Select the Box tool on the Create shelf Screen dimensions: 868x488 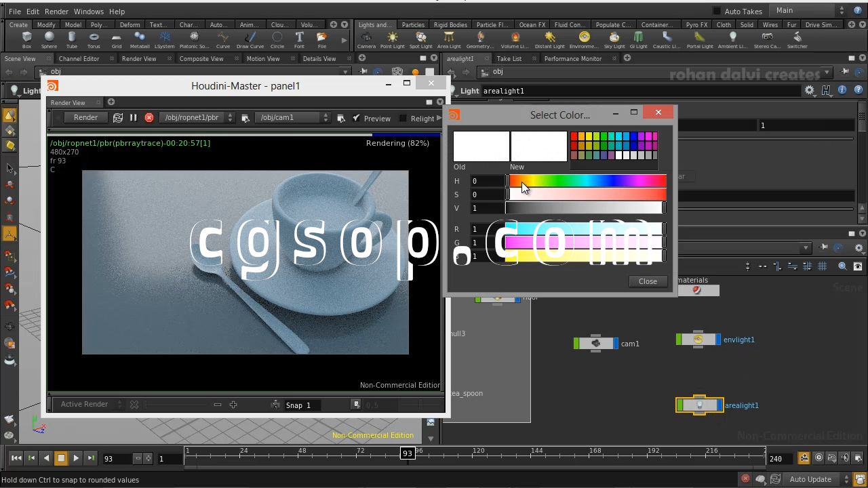tap(26, 40)
